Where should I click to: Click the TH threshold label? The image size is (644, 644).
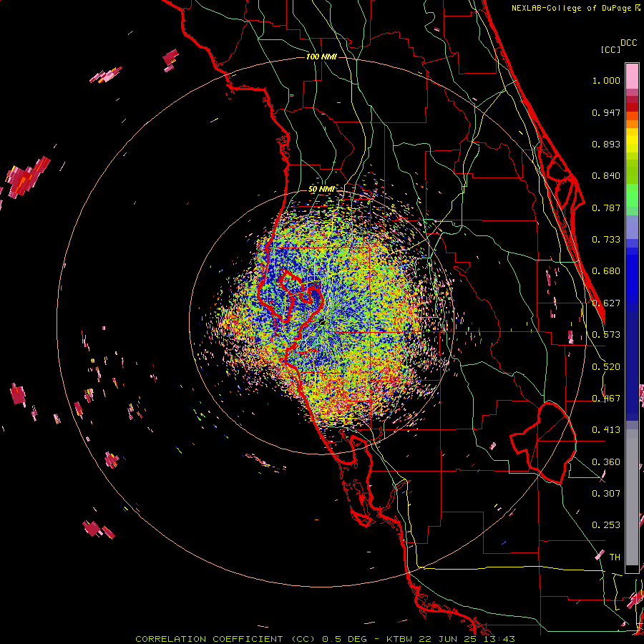[x=615, y=557]
